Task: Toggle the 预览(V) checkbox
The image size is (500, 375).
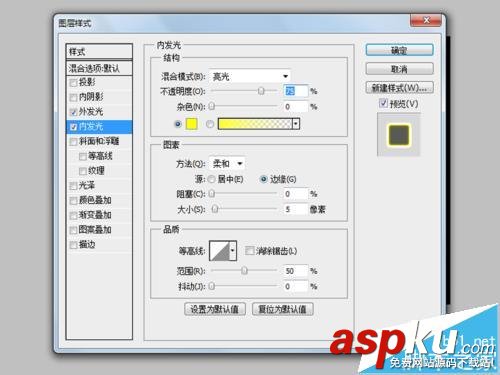Action: [383, 103]
